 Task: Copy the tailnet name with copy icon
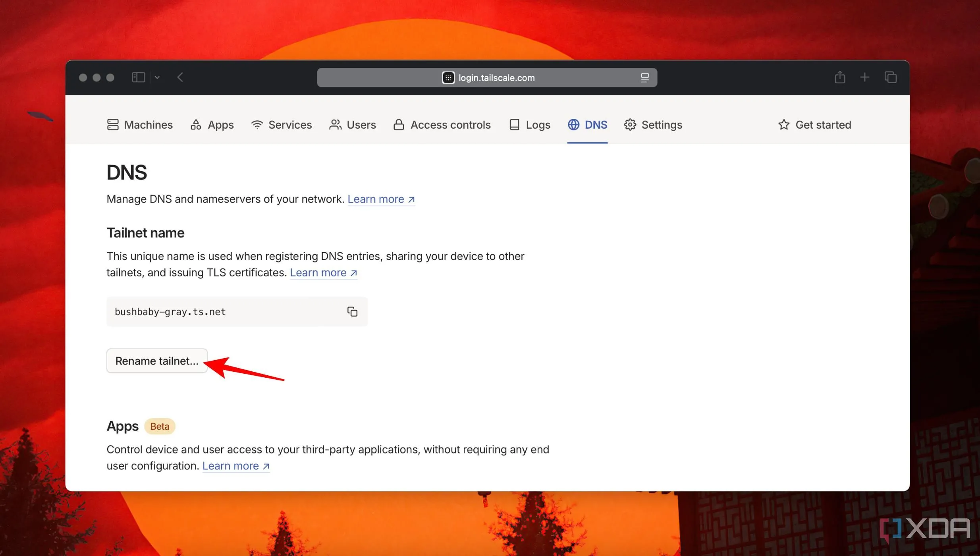pyautogui.click(x=352, y=312)
